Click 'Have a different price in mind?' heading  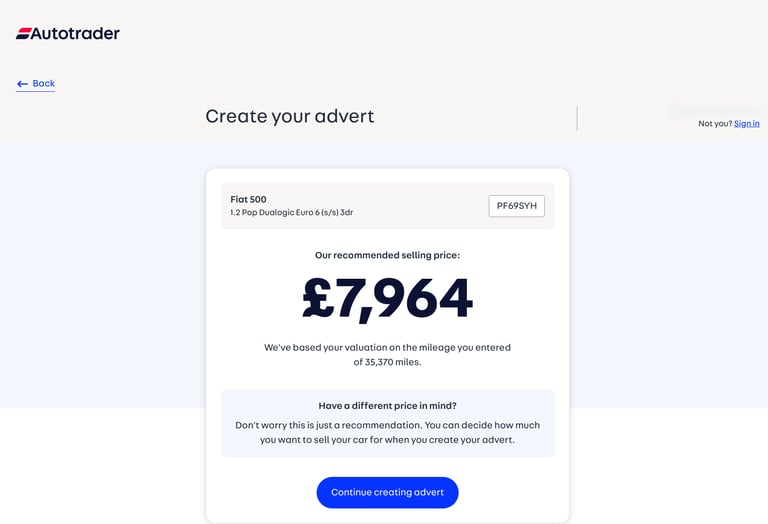click(387, 405)
